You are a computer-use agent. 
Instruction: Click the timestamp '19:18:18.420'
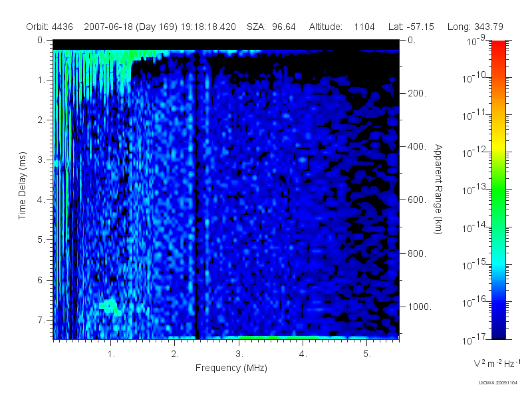point(208,27)
